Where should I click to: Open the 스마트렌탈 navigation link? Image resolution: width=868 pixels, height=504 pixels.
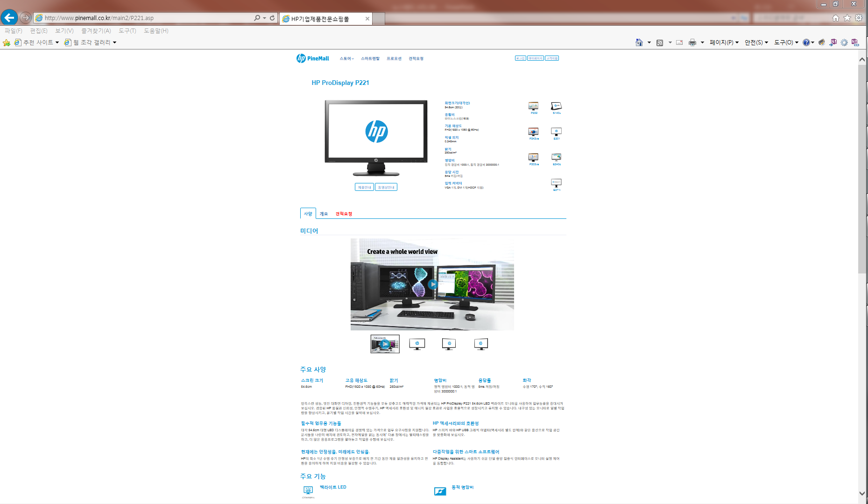point(370,58)
